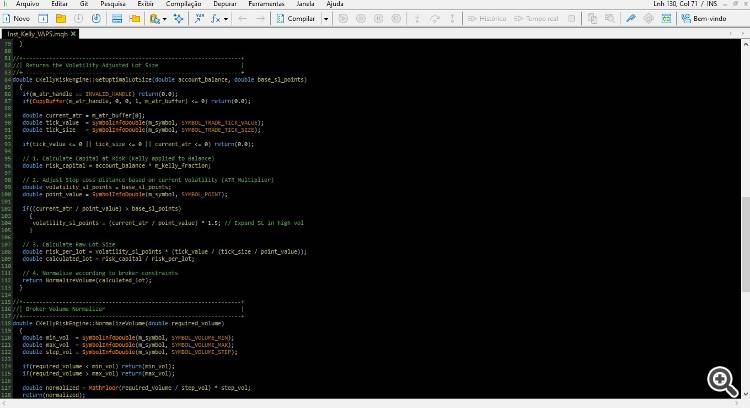
Task: Click the line 'double current_atr = m_atr_buffer[0];'
Action: pyautogui.click(x=83, y=115)
